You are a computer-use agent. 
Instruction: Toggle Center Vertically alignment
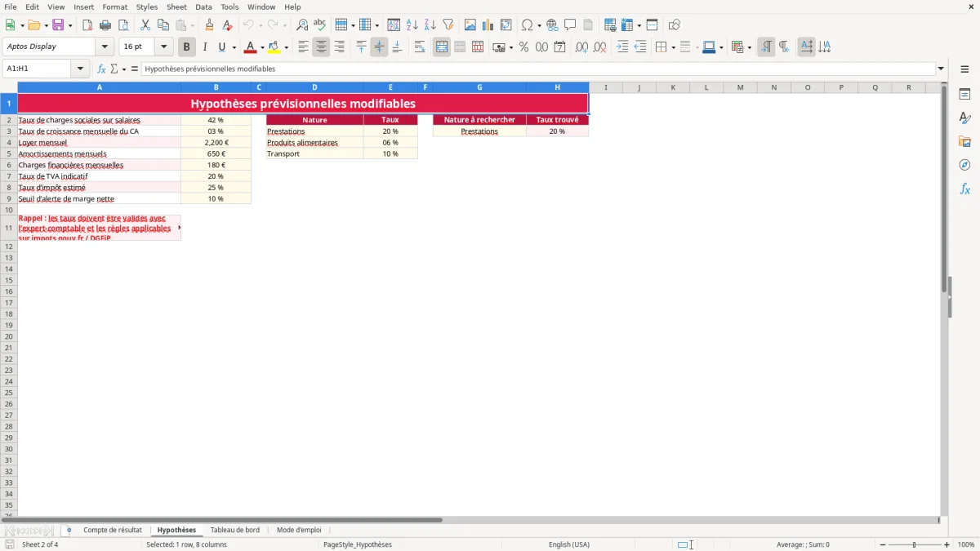pos(379,47)
